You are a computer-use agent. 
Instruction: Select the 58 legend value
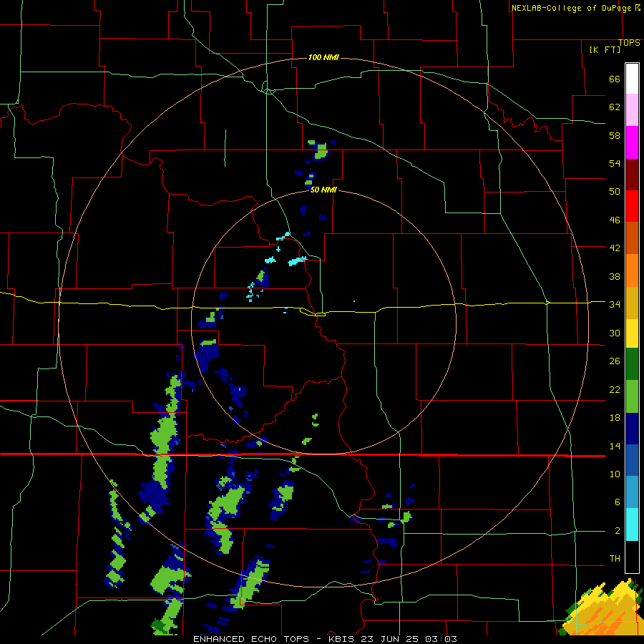click(615, 135)
